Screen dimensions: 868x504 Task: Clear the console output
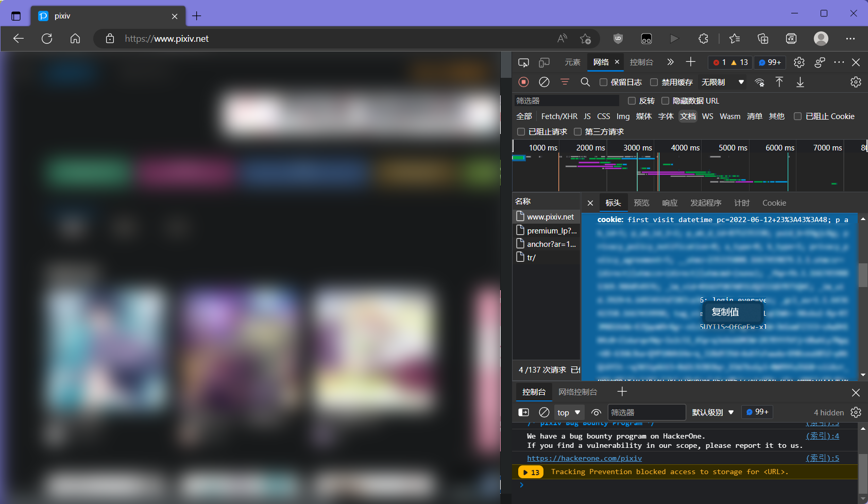(544, 412)
